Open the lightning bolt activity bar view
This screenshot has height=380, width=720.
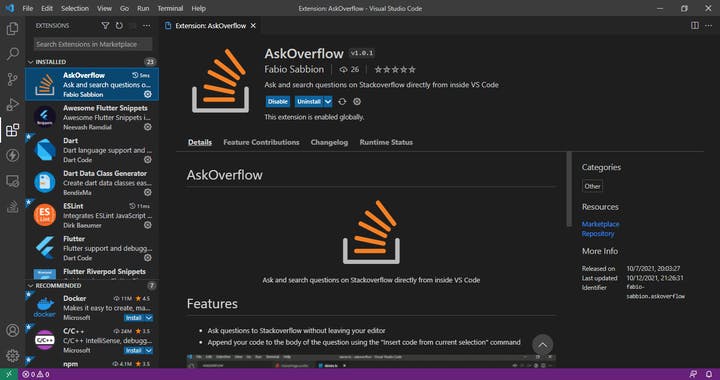coord(12,155)
